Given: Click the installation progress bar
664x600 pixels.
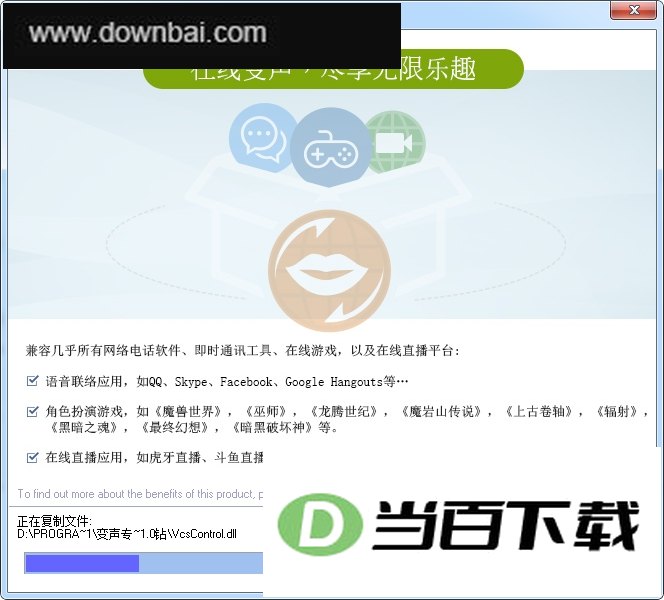Looking at the screenshot, I should point(144,563).
